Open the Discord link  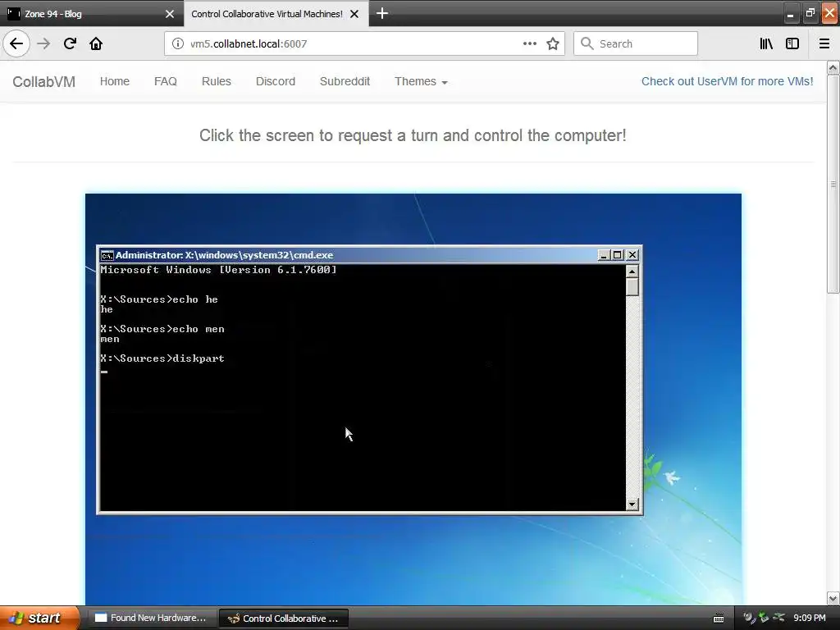[276, 81]
